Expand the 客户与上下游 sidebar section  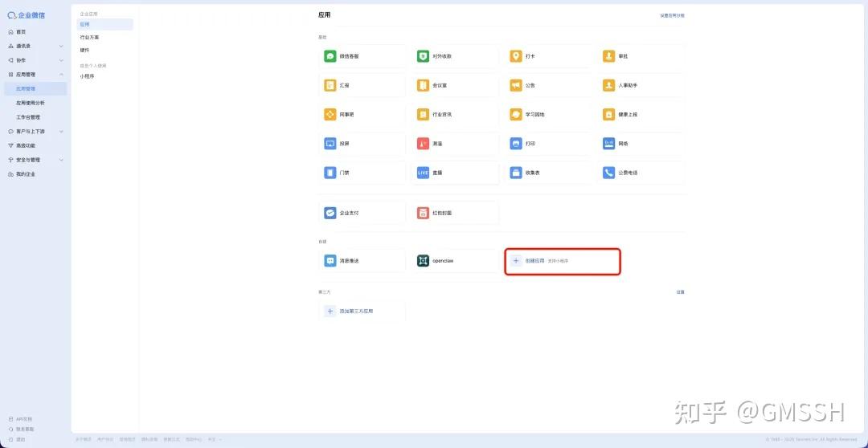(61, 132)
